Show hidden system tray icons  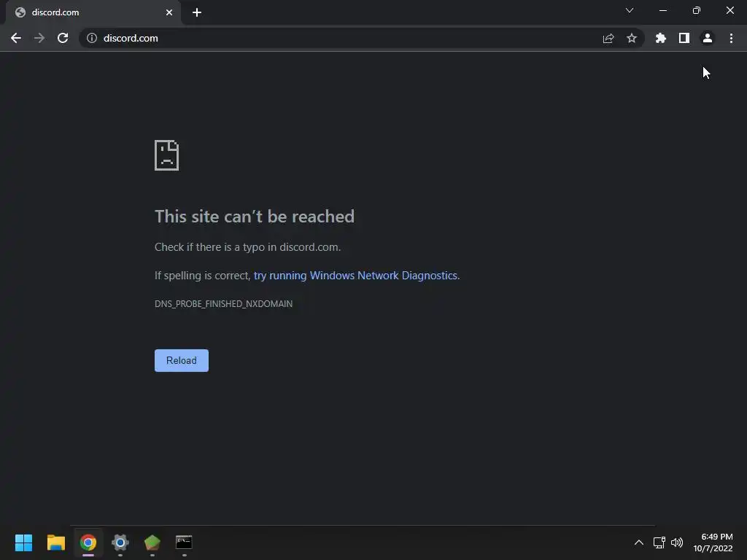tap(639, 542)
